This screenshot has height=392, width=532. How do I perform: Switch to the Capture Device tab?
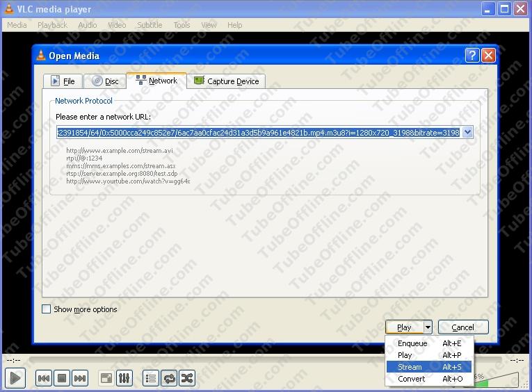226,81
